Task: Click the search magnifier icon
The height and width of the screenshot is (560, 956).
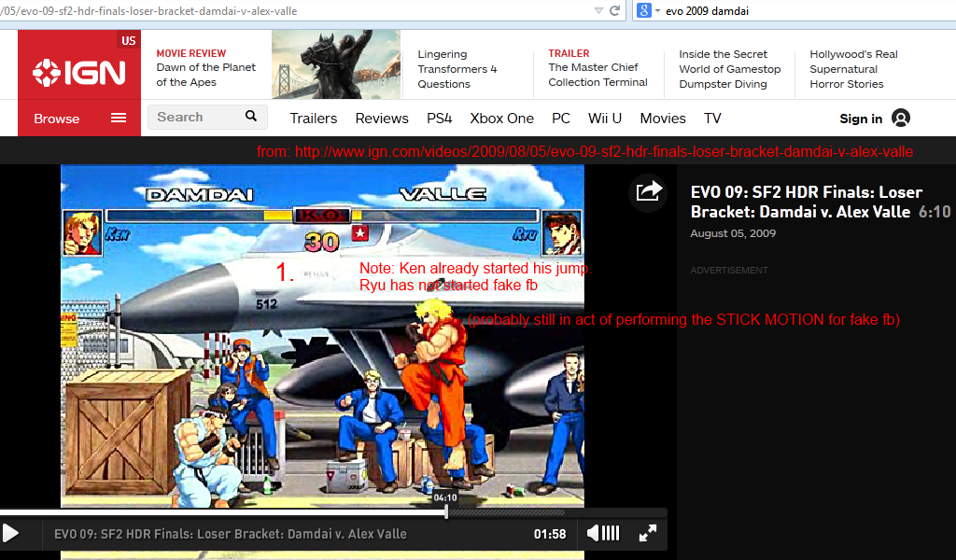Action: pos(250,116)
